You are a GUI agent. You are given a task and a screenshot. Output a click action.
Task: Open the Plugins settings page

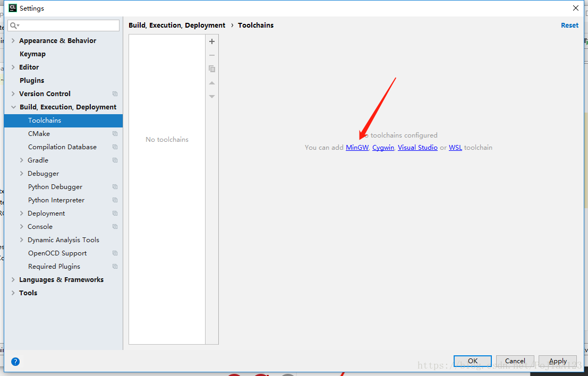(x=32, y=81)
